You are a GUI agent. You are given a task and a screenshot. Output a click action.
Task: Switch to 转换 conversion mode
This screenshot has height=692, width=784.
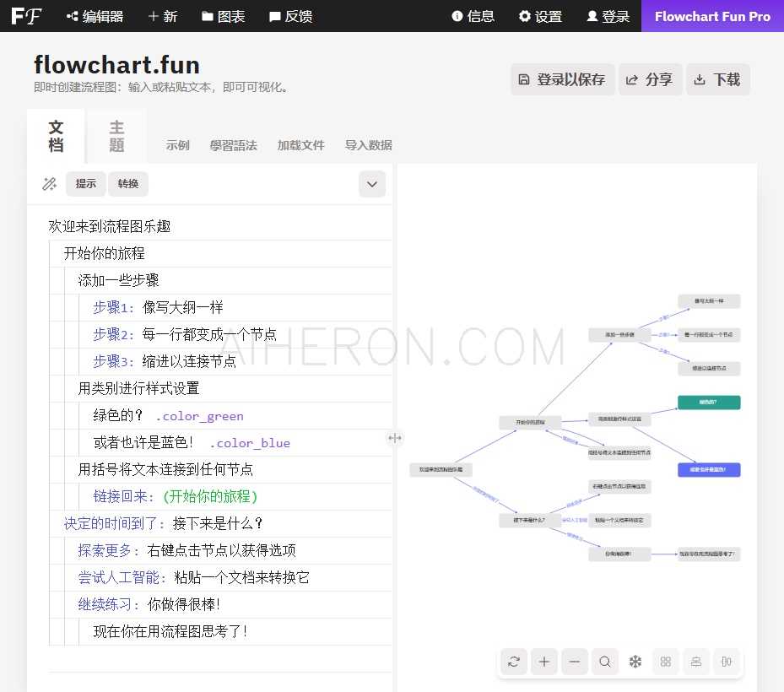[127, 184]
